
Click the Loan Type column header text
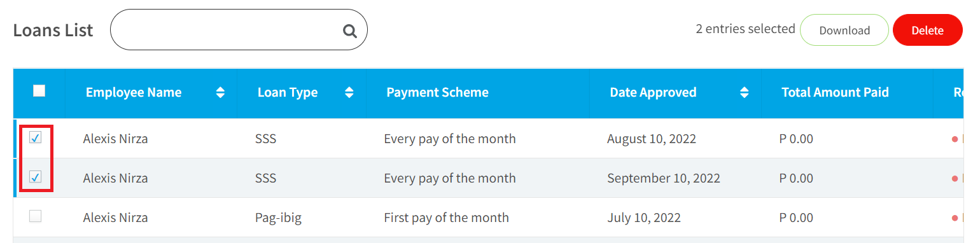coord(288,93)
